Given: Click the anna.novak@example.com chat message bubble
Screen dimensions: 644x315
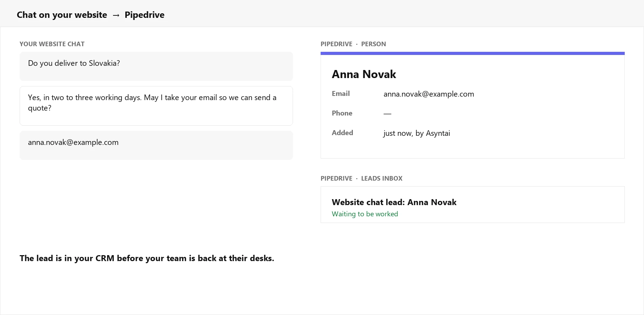Looking at the screenshot, I should click(156, 145).
